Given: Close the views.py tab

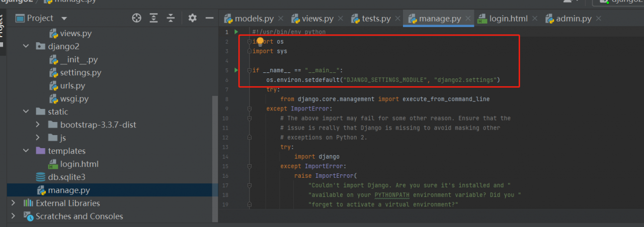Looking at the screenshot, I should (x=341, y=19).
